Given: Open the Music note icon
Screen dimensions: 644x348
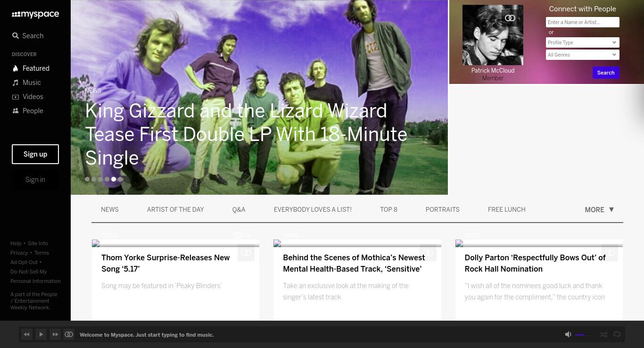Looking at the screenshot, I should point(16,83).
